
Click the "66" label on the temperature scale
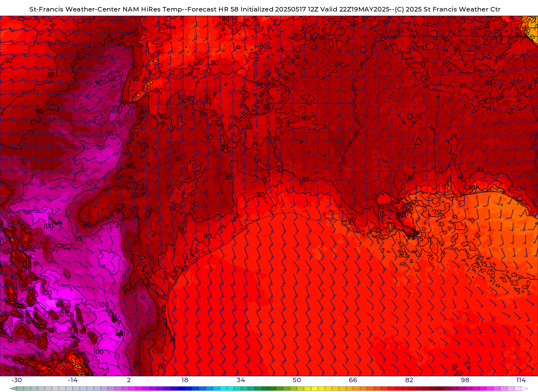(x=353, y=380)
